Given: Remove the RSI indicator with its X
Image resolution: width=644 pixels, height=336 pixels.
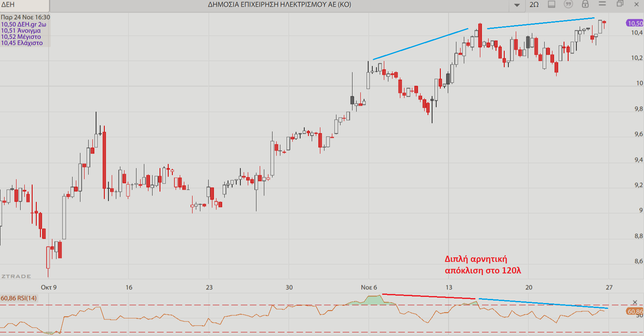Looking at the screenshot, I should (x=635, y=303).
